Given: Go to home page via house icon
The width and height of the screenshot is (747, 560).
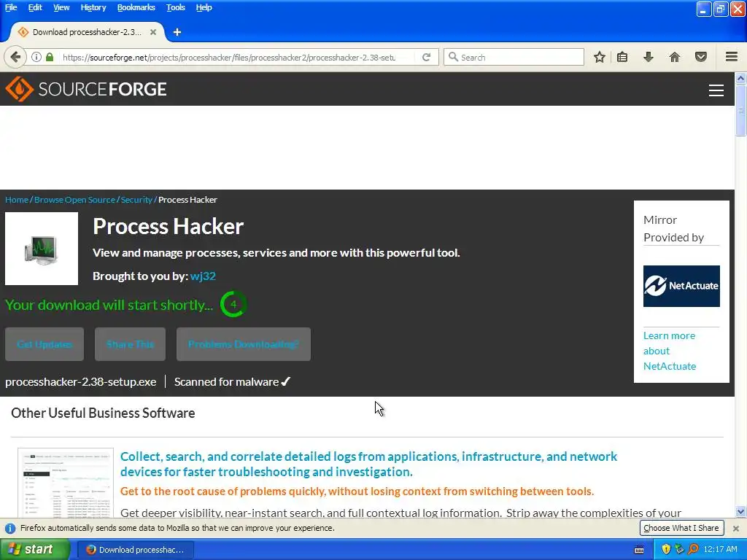Looking at the screenshot, I should click(675, 57).
